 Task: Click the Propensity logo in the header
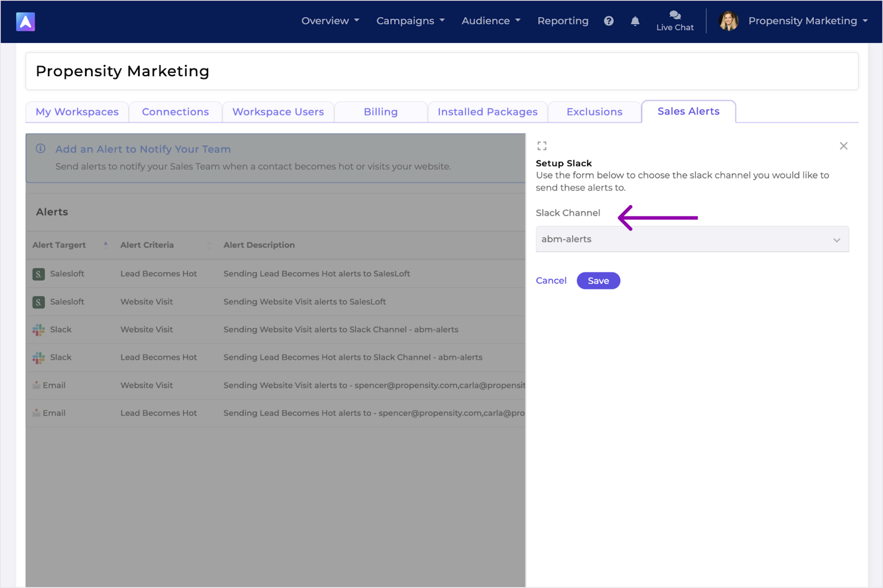(25, 22)
